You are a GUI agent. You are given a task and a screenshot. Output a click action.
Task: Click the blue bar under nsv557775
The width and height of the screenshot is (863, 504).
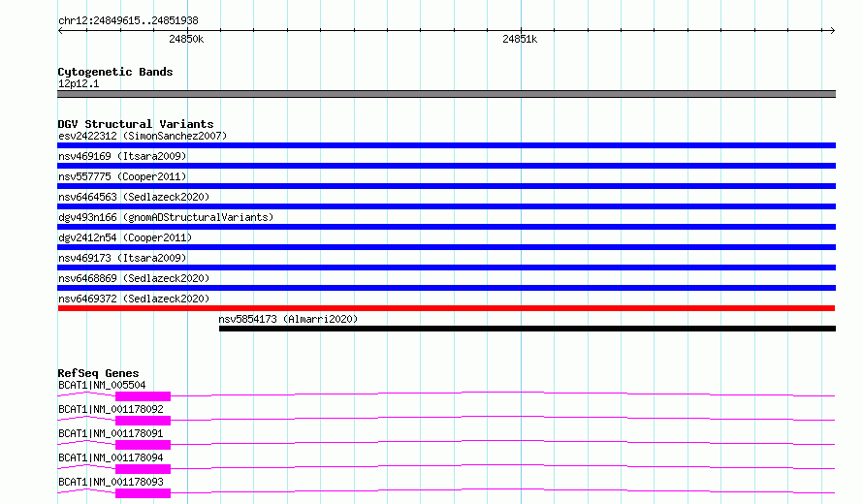point(446,186)
